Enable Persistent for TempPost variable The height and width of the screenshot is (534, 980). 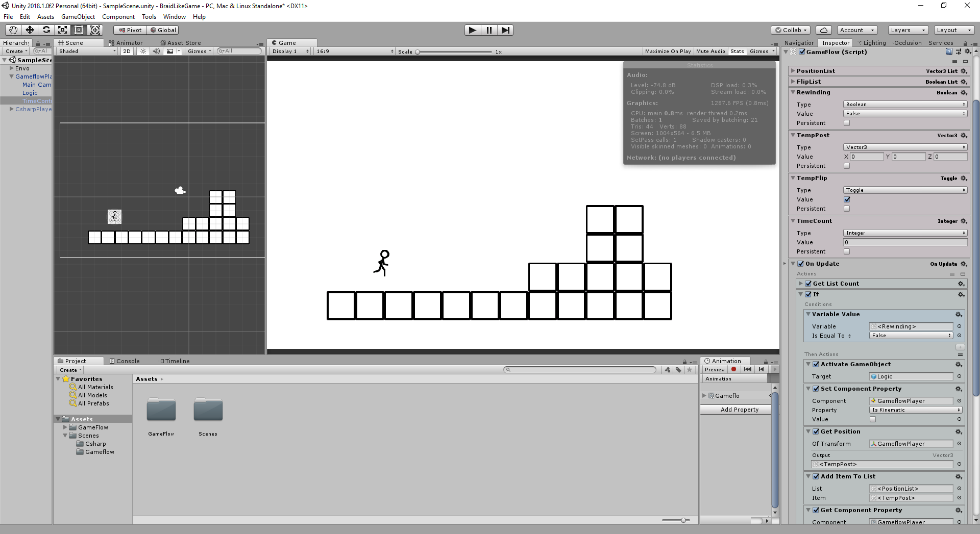point(847,166)
